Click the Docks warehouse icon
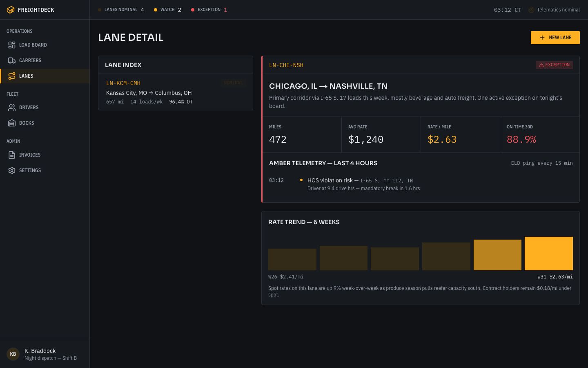This screenshot has width=588, height=368. (12, 123)
